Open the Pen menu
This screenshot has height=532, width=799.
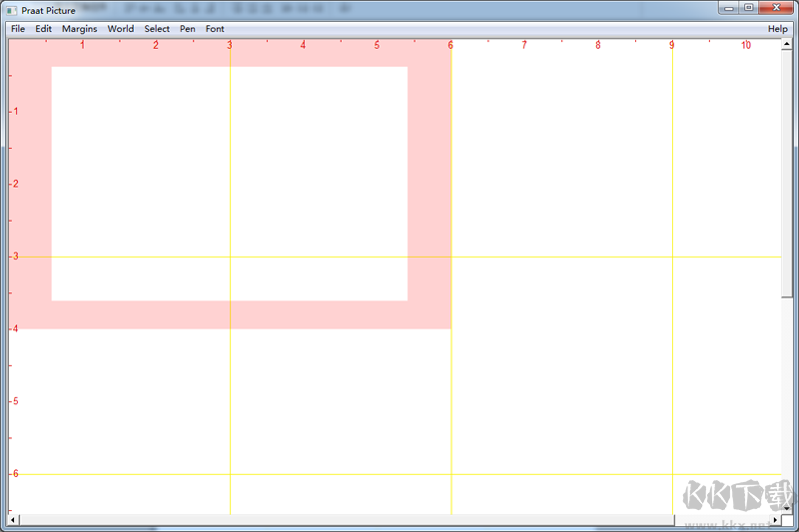[x=188, y=29]
